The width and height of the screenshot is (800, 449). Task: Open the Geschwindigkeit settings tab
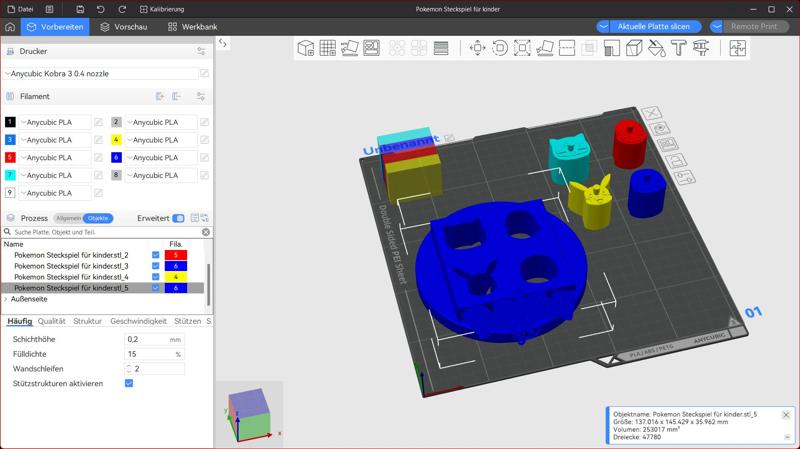(138, 322)
